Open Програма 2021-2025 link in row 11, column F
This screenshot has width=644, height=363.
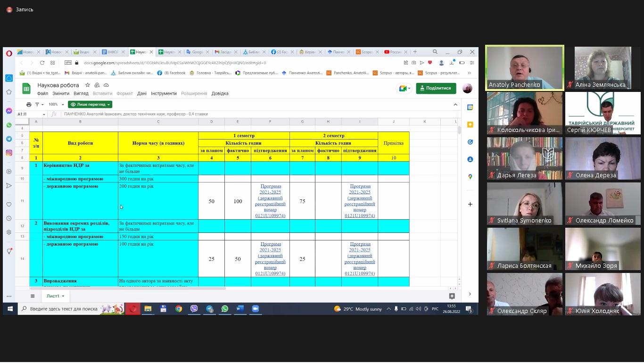(x=270, y=201)
